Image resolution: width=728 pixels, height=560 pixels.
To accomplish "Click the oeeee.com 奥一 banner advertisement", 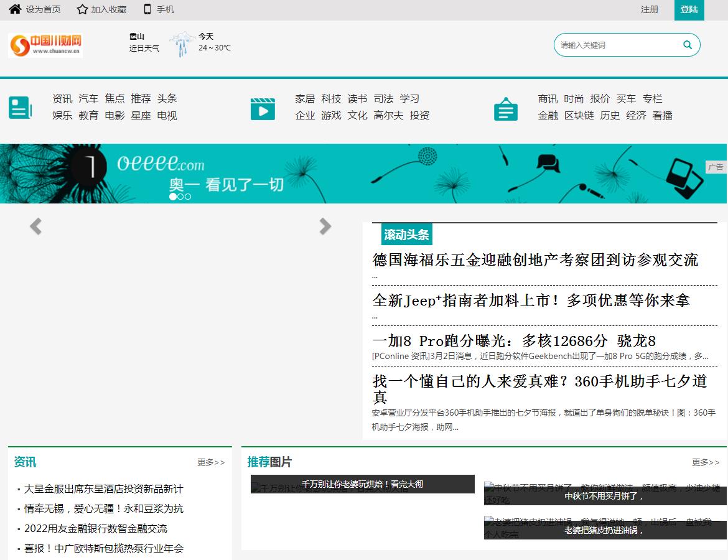I will 363,173.
